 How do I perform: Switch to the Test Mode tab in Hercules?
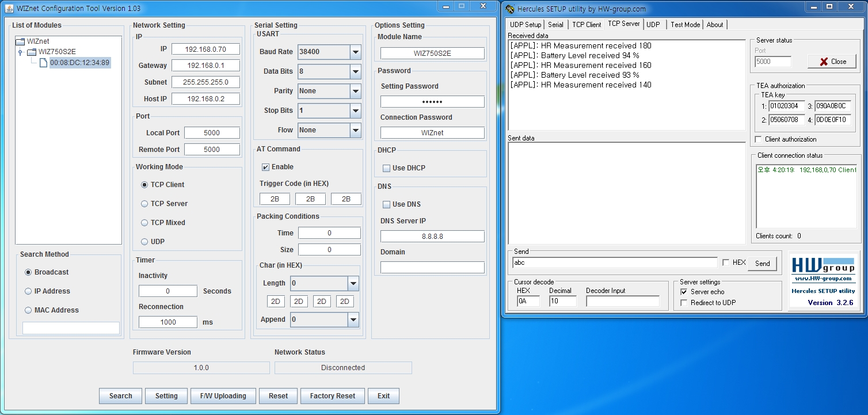685,25
